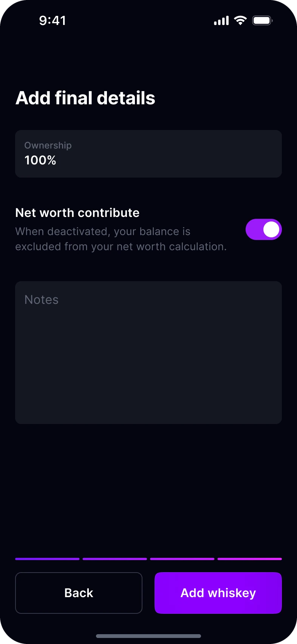Screen dimensions: 297x644
Task: Click the Net worth contribute label
Action: [77, 213]
